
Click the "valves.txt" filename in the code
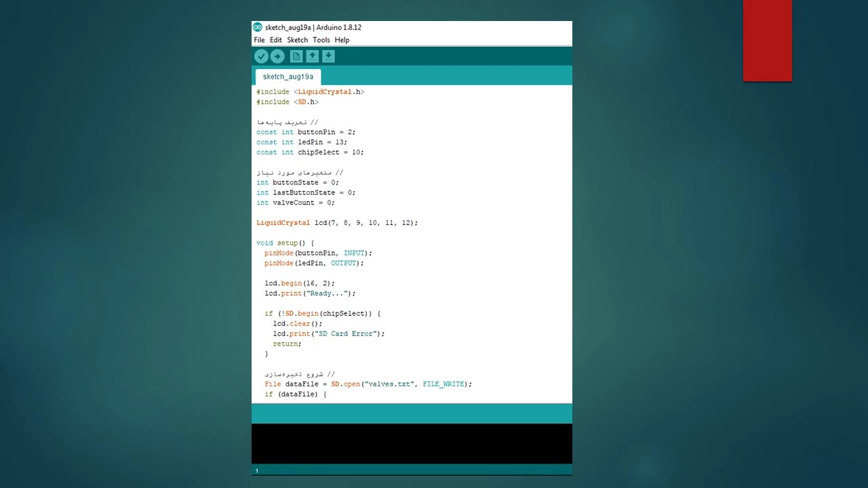click(389, 384)
